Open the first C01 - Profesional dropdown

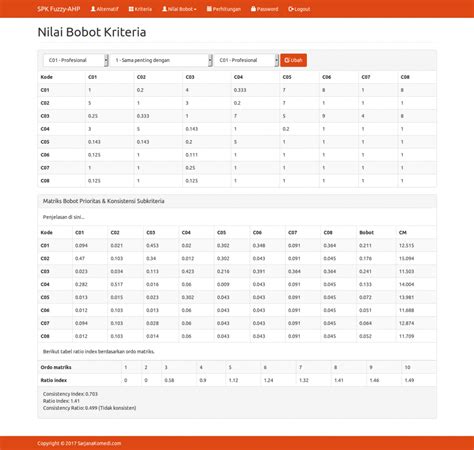pyautogui.click(x=76, y=60)
